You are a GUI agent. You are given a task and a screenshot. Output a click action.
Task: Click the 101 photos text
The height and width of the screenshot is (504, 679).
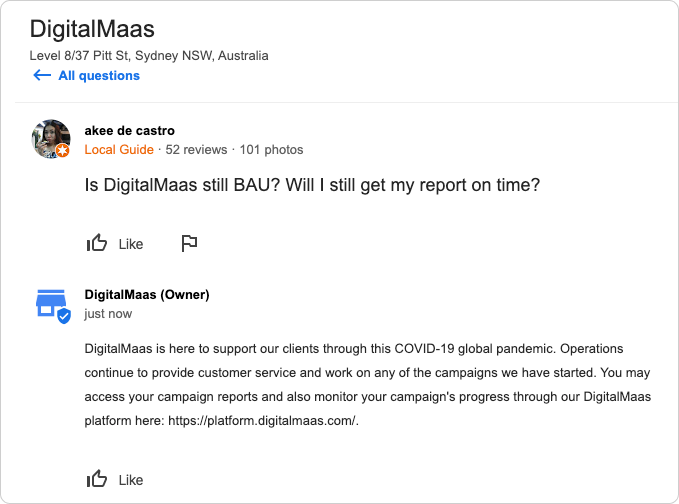click(x=272, y=149)
